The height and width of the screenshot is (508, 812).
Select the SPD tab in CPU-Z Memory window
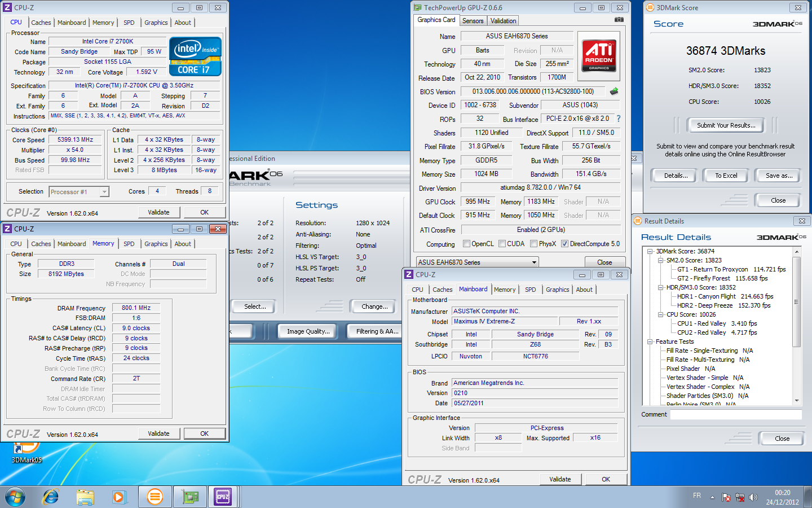tap(129, 244)
